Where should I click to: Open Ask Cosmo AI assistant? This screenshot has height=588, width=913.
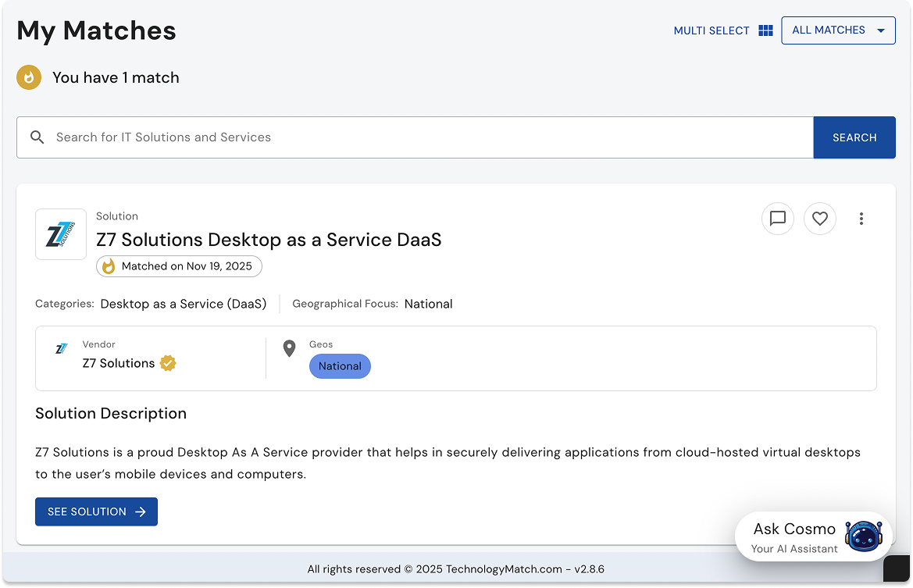814,536
